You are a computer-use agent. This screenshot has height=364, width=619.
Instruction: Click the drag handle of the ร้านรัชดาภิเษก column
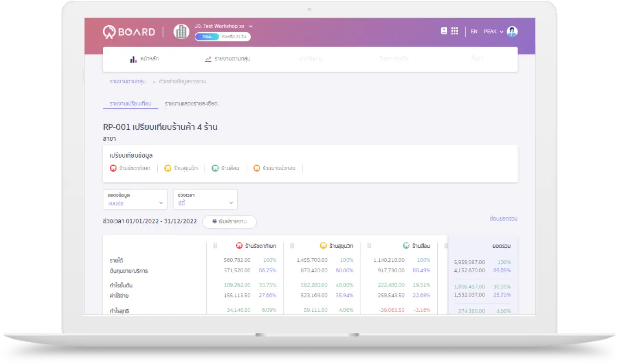coord(215,246)
